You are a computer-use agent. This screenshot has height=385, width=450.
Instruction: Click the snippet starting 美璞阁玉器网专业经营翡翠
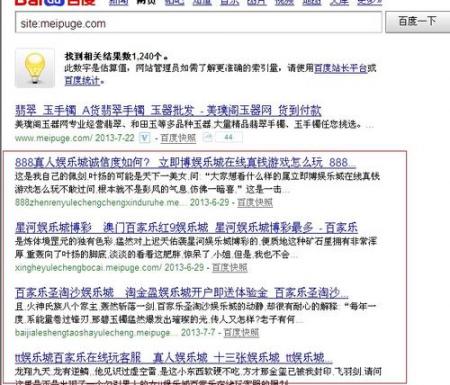pyautogui.click(x=194, y=125)
